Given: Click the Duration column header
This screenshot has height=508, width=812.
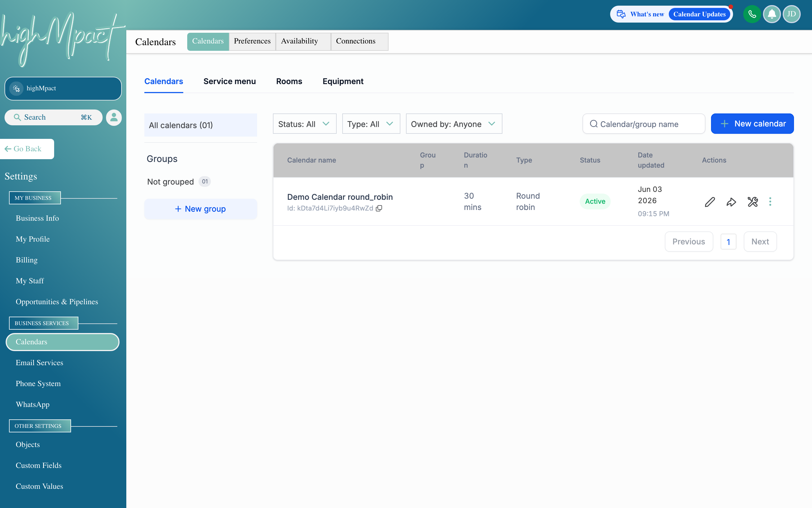Looking at the screenshot, I should pyautogui.click(x=475, y=160).
